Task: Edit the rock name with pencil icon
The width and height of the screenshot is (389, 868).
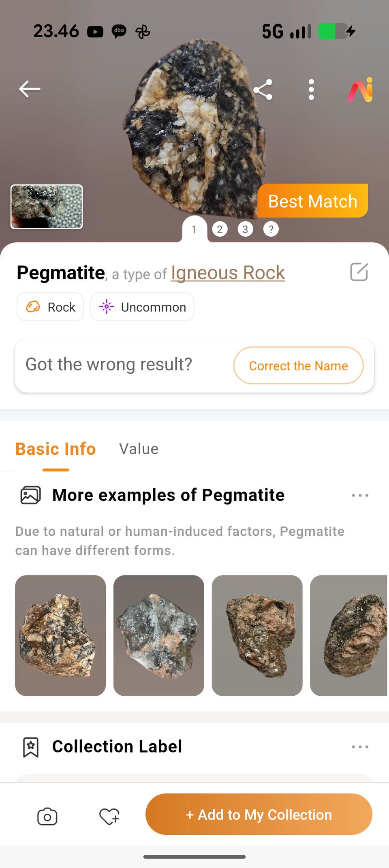Action: click(359, 272)
